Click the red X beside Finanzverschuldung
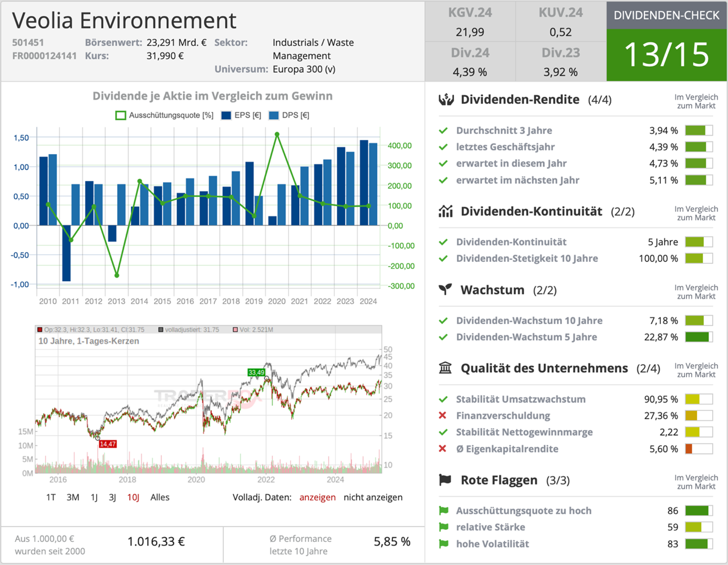Screen dimensions: 728x565 tap(443, 416)
